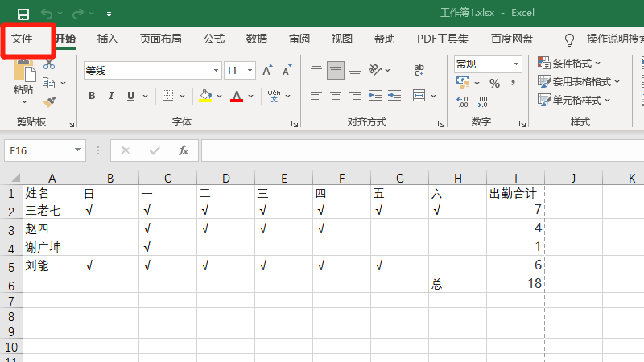This screenshot has width=644, height=362.
Task: Apply the yellow fill color bucket
Action: click(205, 96)
